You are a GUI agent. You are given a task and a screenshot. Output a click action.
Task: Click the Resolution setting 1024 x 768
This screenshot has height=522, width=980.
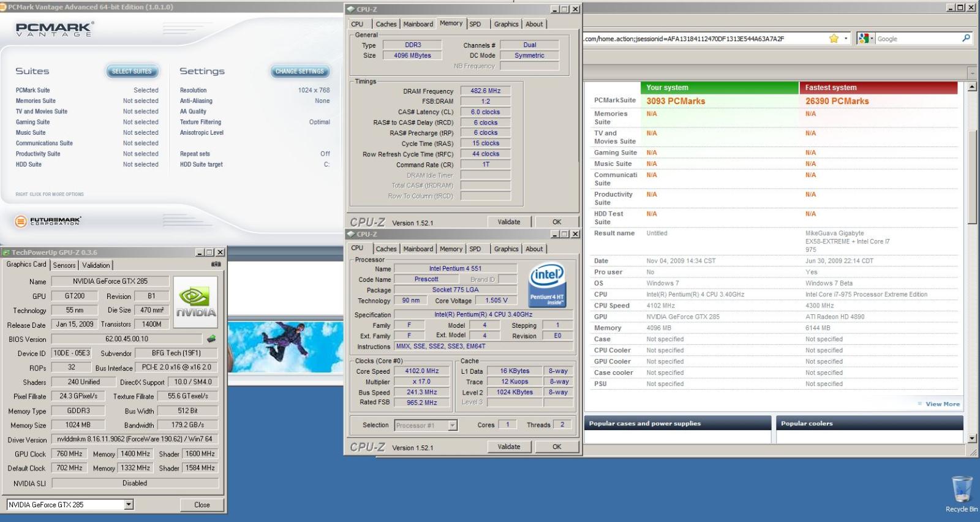[x=314, y=90]
